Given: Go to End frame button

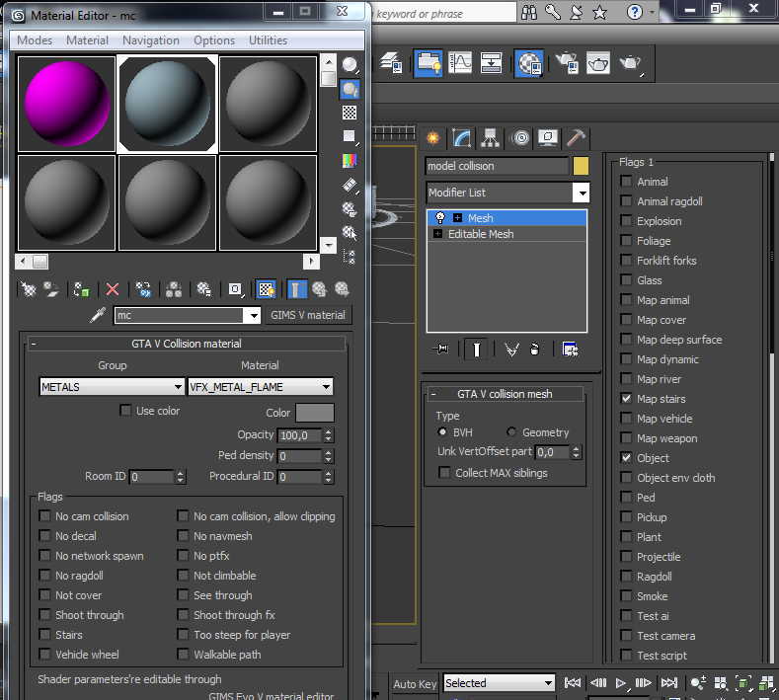Looking at the screenshot, I should point(668,683).
